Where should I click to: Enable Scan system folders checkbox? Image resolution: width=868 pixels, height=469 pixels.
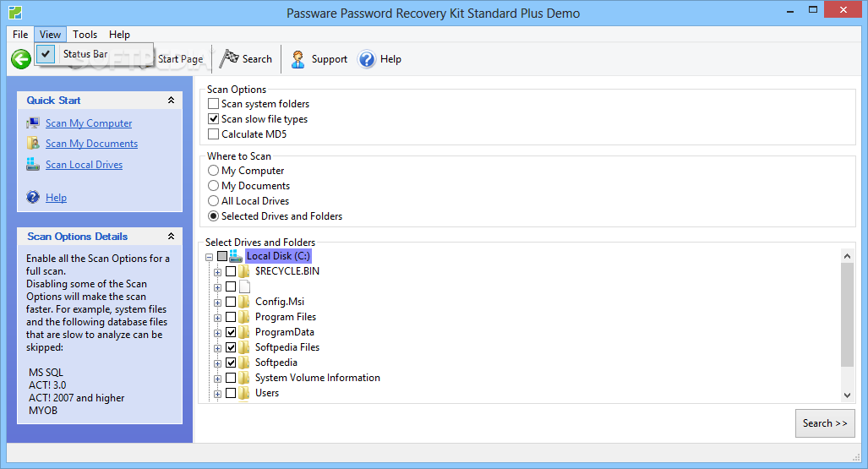(213, 104)
